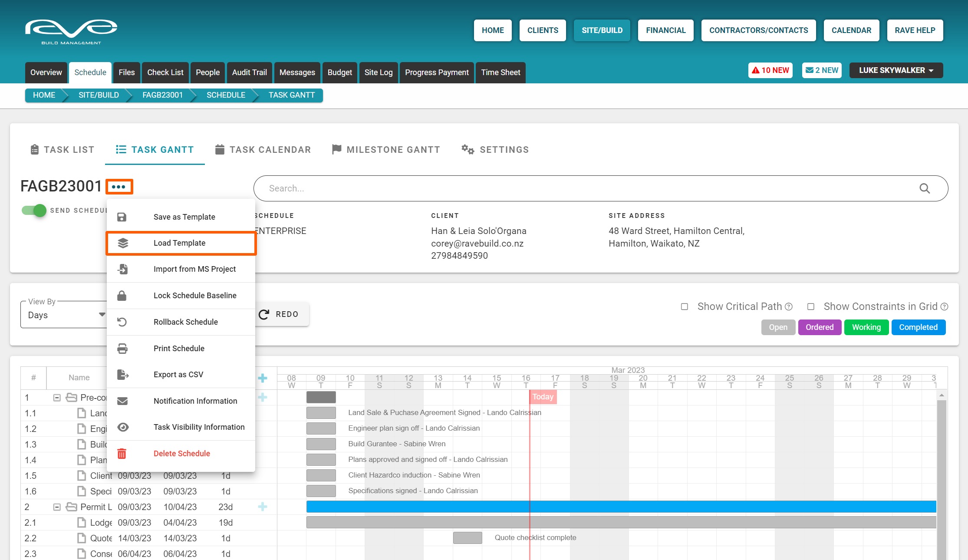Image resolution: width=968 pixels, height=560 pixels.
Task: Click the red Delete Schedule trash icon
Action: (122, 454)
